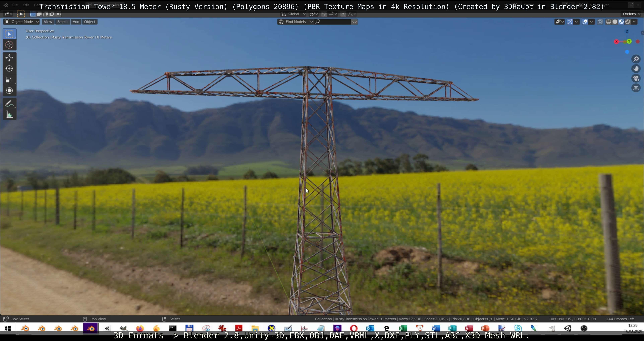Toggle snapping magnet
The width and height of the screenshot is (644, 341).
[x=324, y=14]
